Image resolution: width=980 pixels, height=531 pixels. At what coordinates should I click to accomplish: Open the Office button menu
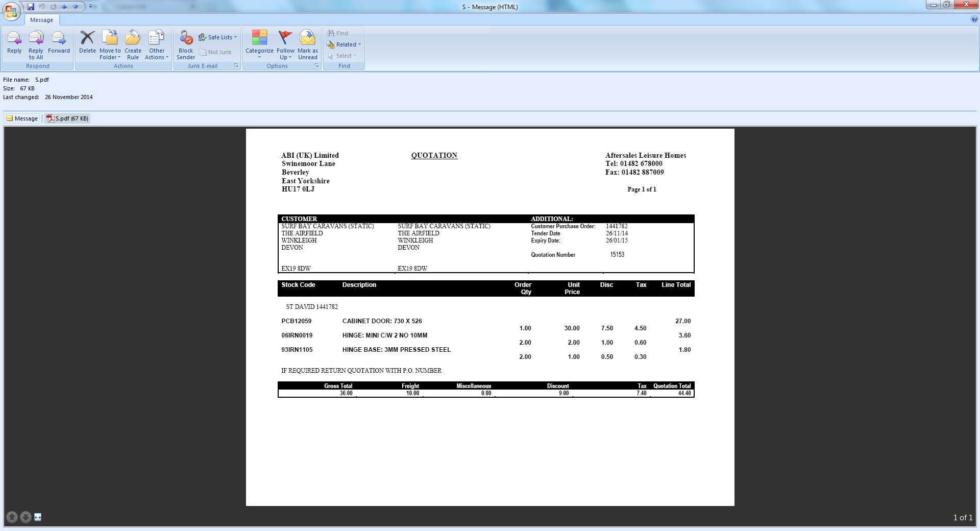click(11, 11)
